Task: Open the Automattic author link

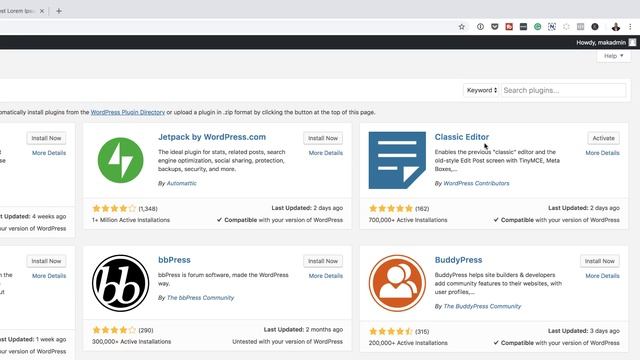Action: [x=182, y=183]
